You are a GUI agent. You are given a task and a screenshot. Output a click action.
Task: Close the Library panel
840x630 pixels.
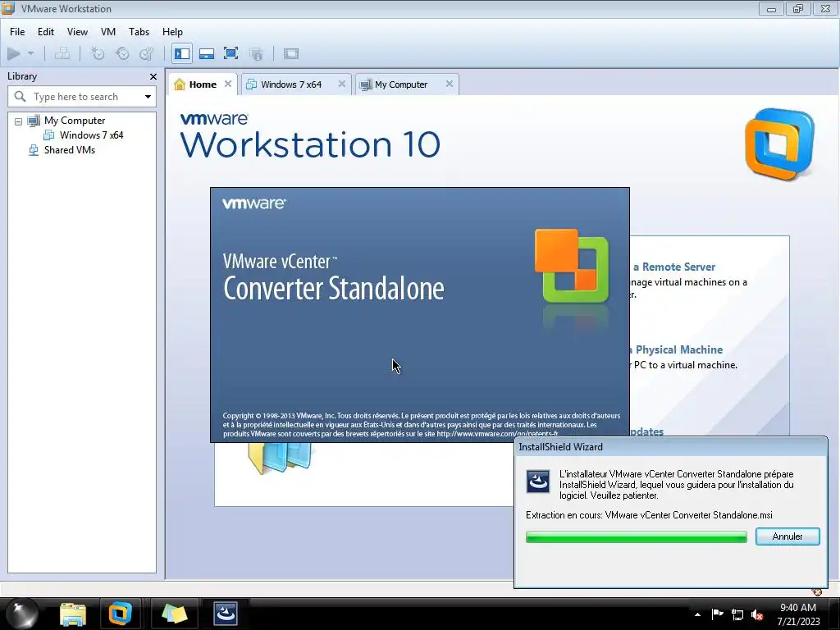[x=153, y=76]
